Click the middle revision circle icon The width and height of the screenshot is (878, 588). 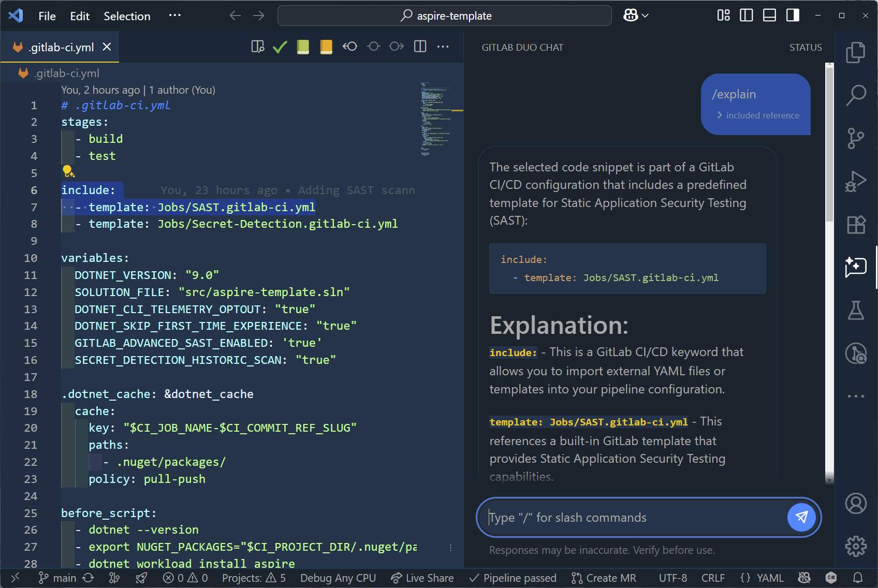374,47
